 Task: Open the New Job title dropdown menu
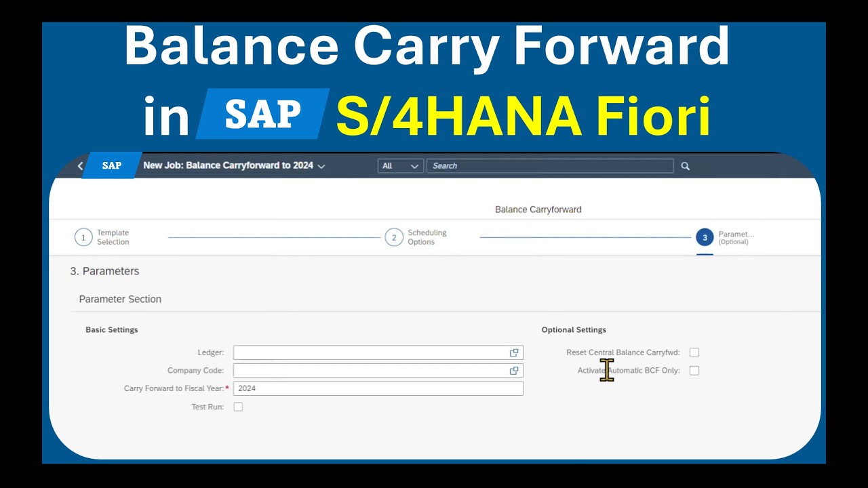(x=321, y=166)
